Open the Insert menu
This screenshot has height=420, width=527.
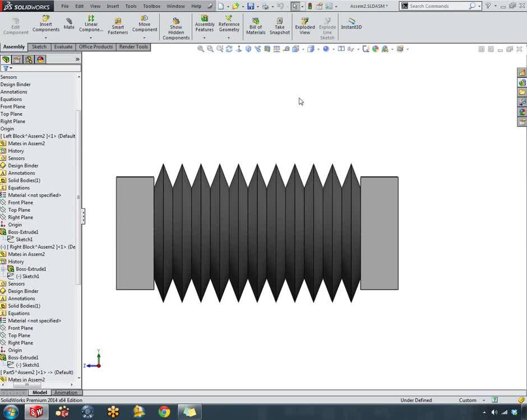tap(113, 6)
